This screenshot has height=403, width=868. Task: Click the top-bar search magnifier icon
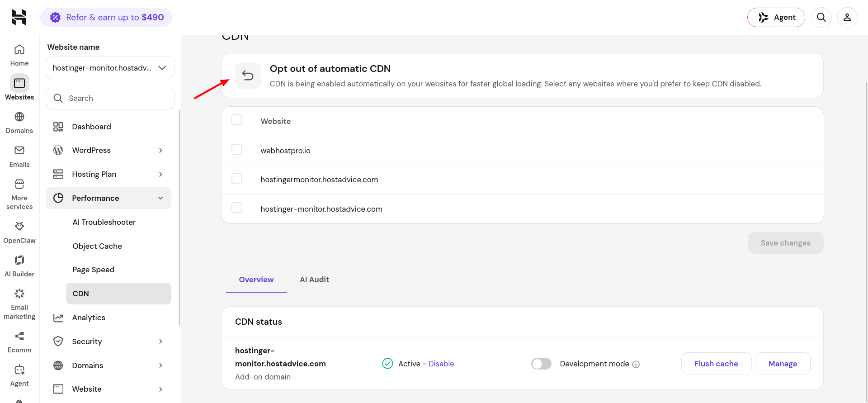click(821, 17)
